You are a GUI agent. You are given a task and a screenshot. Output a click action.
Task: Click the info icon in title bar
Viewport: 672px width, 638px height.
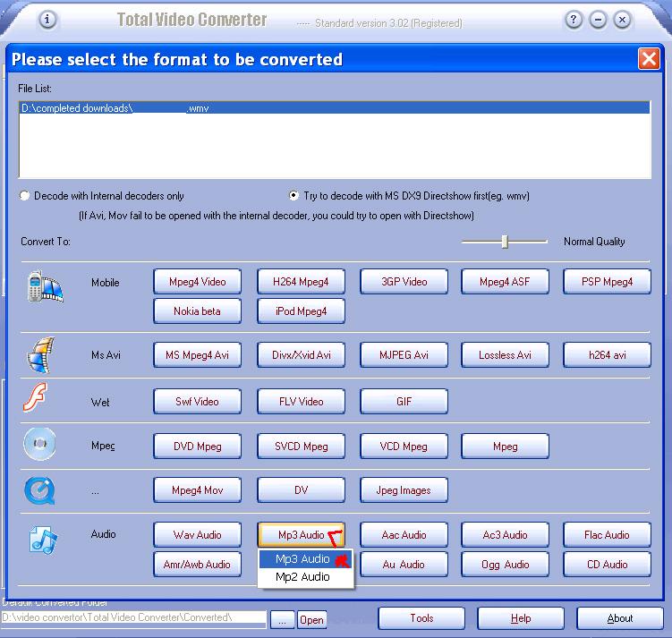coord(47,20)
